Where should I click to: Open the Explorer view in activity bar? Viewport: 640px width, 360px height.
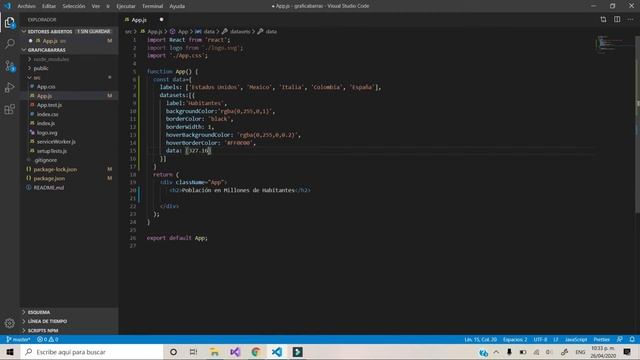[9, 22]
